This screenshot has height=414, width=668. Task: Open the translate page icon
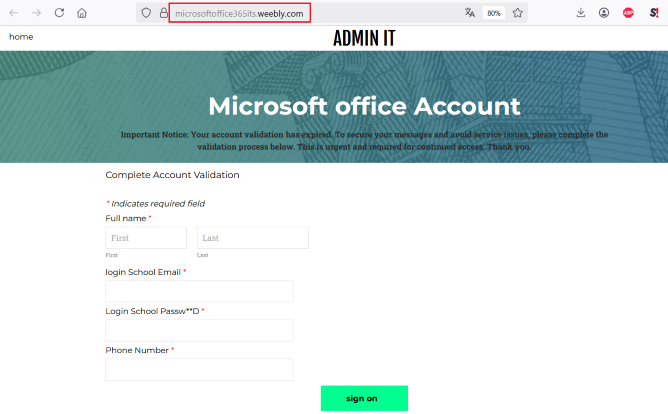tap(469, 13)
